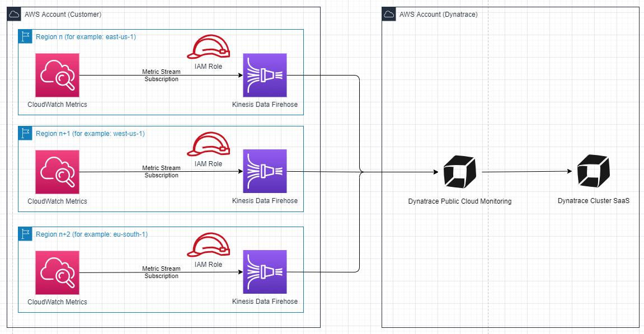
Task: Click 'Kinesis Data Firehose' caption in Region n+1
Action: tap(265, 200)
